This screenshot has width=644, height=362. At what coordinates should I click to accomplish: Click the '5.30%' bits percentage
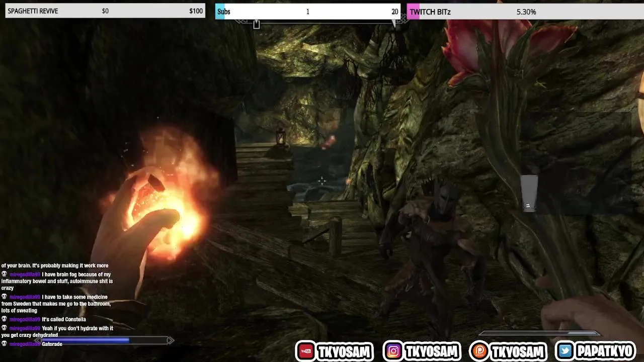click(x=526, y=12)
